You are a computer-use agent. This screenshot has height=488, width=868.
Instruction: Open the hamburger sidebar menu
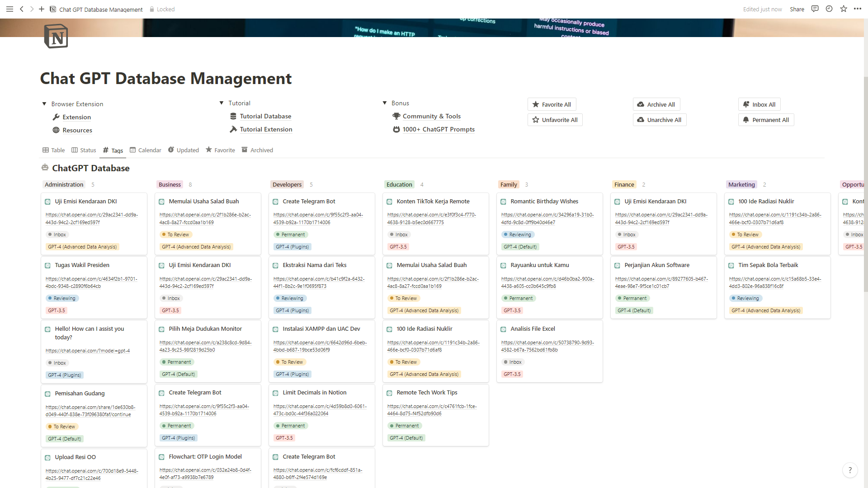click(9, 9)
